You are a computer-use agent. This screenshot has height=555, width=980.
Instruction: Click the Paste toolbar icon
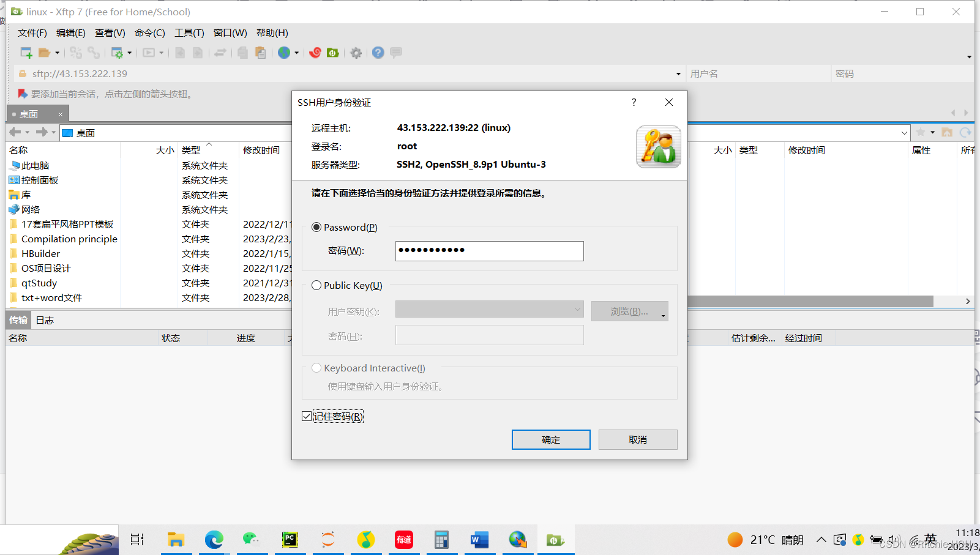[260, 53]
